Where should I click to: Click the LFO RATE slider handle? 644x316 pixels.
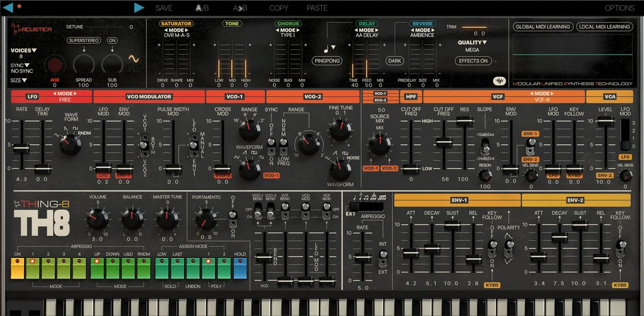coord(21,148)
